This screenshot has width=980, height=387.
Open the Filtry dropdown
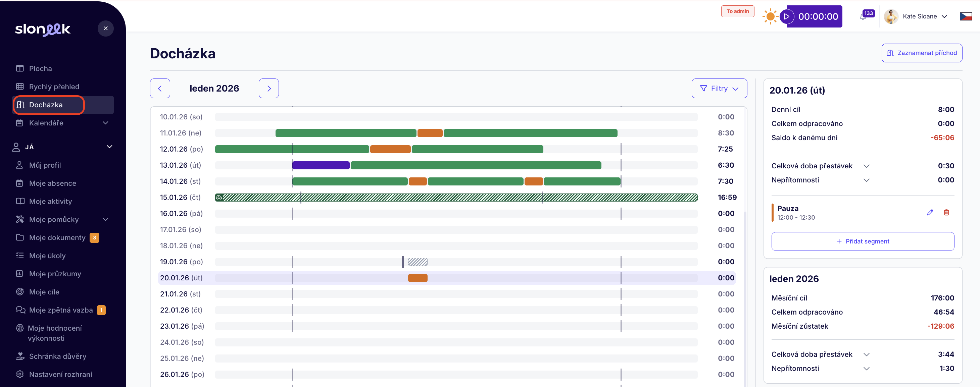(719, 89)
